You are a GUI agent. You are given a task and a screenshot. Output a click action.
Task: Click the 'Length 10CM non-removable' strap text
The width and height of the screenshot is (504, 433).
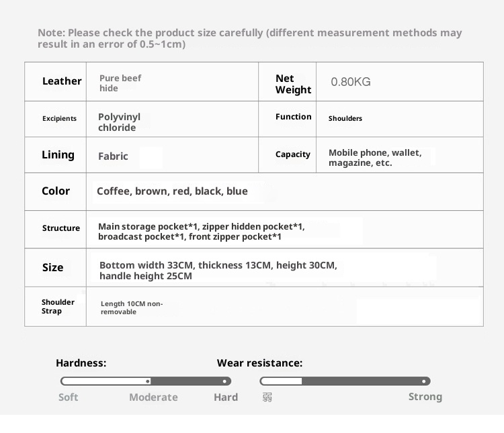[x=131, y=307]
